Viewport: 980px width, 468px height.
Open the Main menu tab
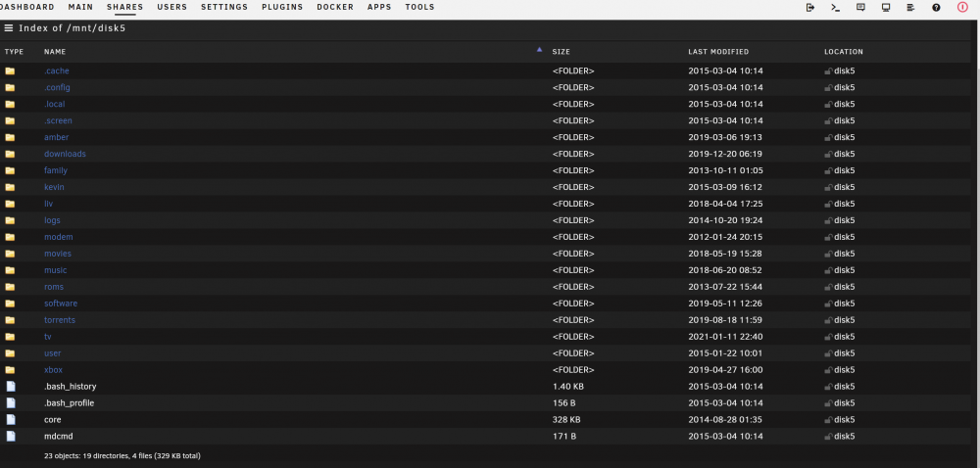(80, 7)
